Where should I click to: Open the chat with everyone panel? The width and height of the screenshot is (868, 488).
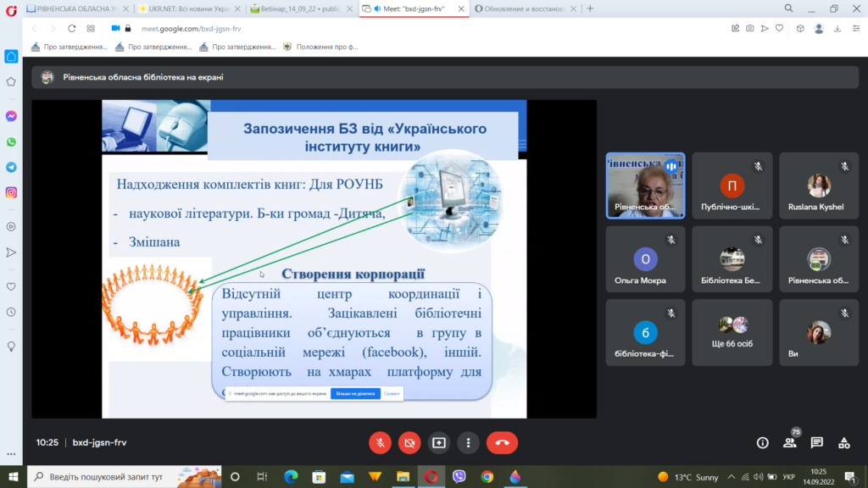point(817,442)
